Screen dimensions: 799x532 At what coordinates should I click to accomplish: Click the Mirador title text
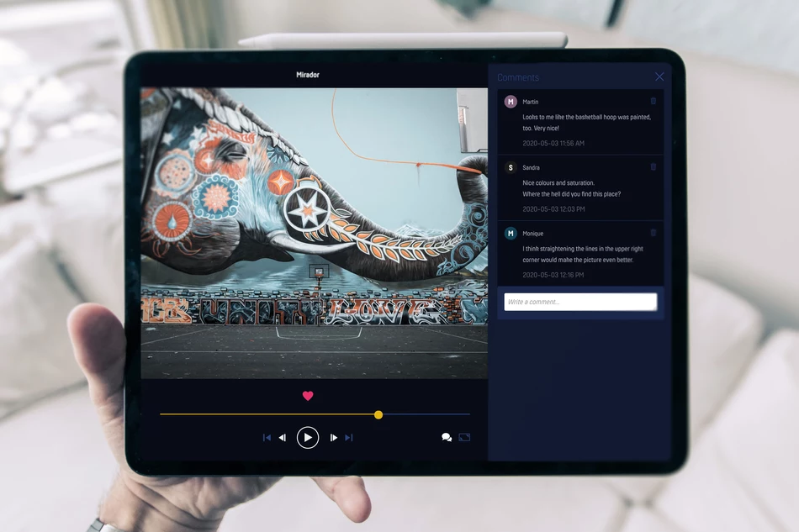pos(308,75)
